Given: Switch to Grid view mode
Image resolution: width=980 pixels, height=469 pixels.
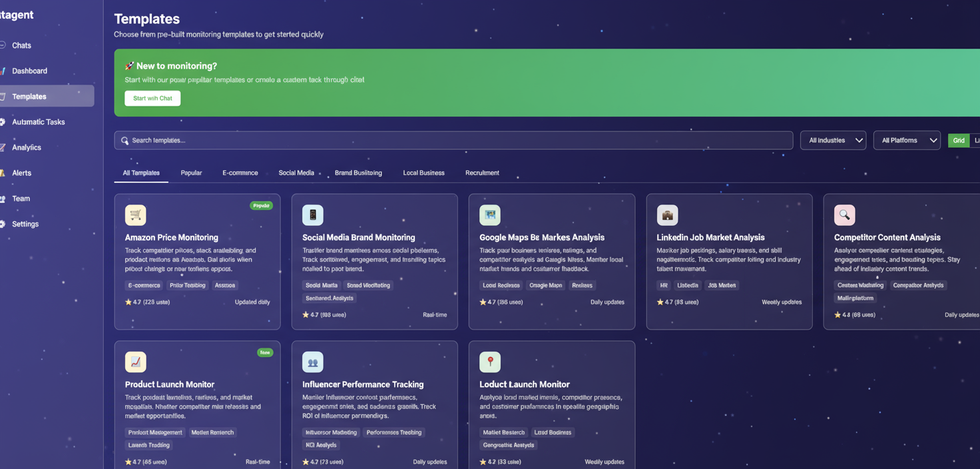Looking at the screenshot, I should 958,140.
